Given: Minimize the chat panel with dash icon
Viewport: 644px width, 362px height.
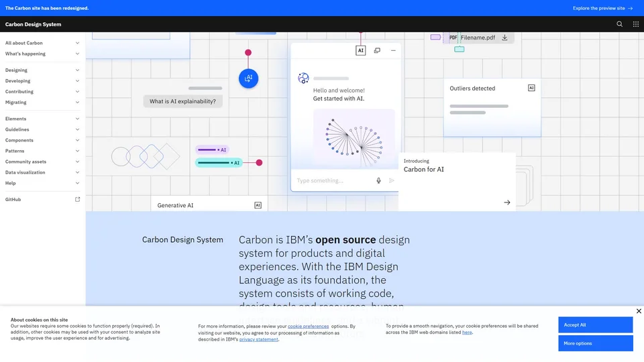Looking at the screenshot, I should pos(393,50).
